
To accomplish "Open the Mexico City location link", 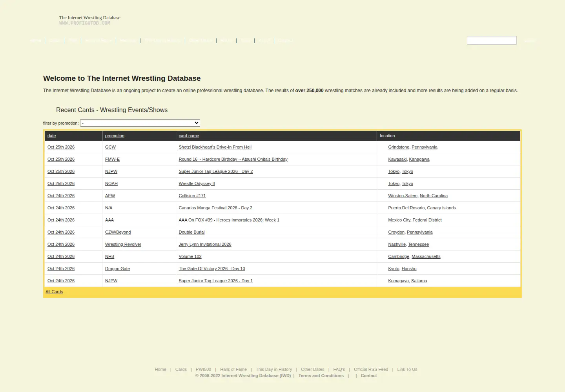I will pos(399,220).
